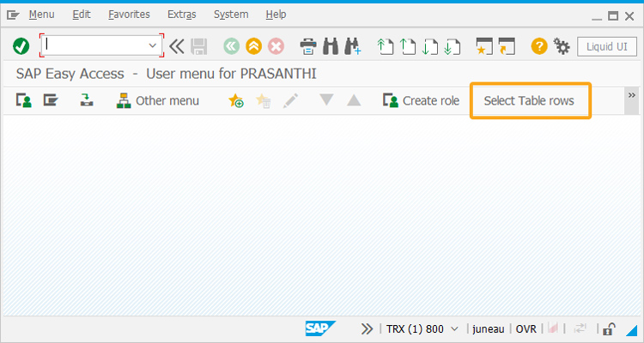644x343 pixels.
Task: Click the Change Favorites pencil icon
Action: [290, 100]
